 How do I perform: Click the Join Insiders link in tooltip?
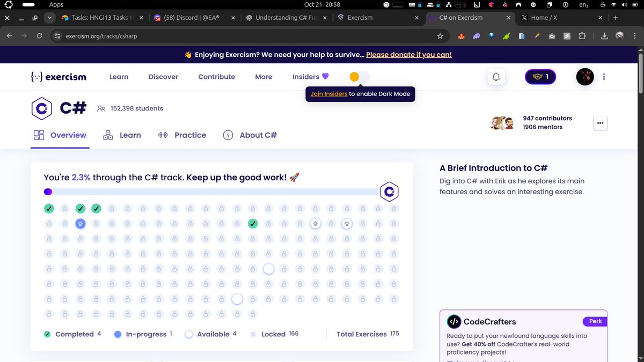point(329,94)
